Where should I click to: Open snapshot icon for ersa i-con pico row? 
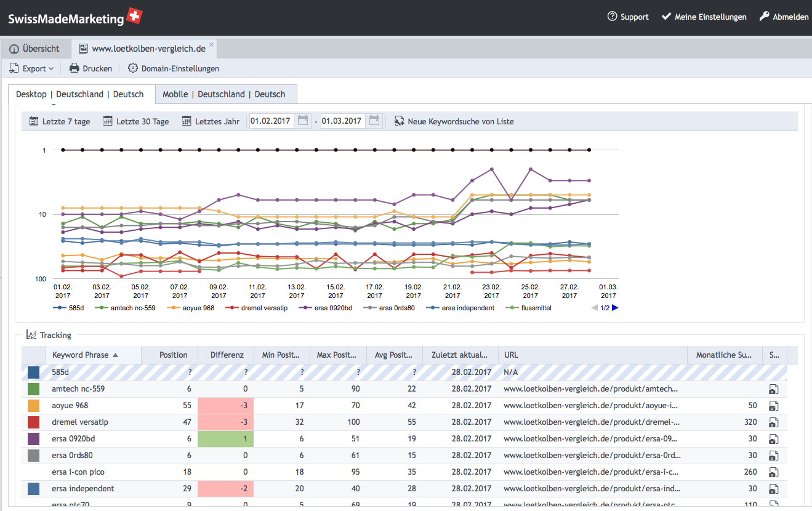coord(774,472)
